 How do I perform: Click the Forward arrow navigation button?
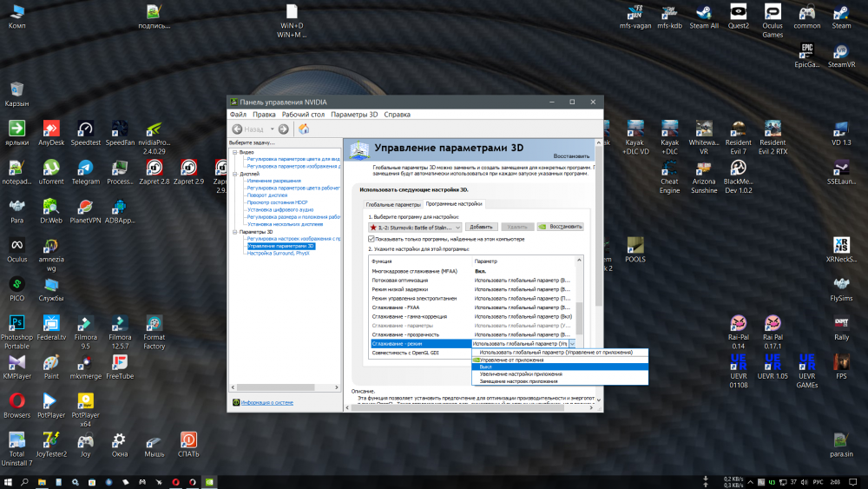(x=284, y=129)
